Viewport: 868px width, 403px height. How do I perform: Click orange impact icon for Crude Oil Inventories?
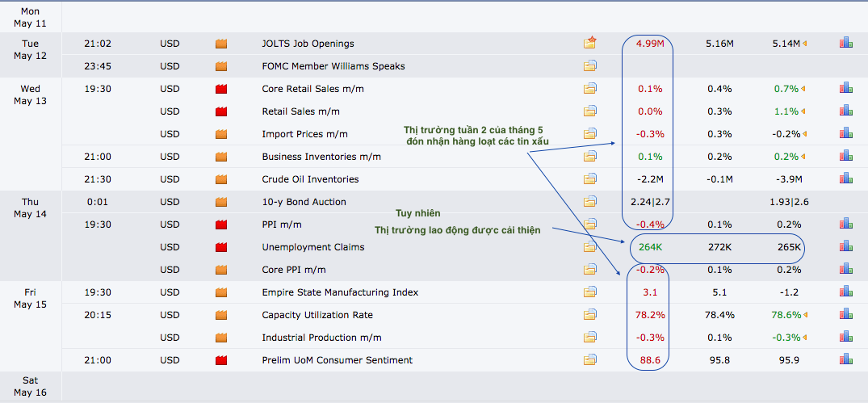(221, 179)
